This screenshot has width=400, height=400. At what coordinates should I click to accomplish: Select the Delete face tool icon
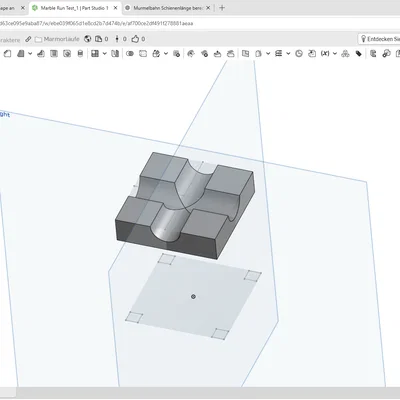(204, 53)
